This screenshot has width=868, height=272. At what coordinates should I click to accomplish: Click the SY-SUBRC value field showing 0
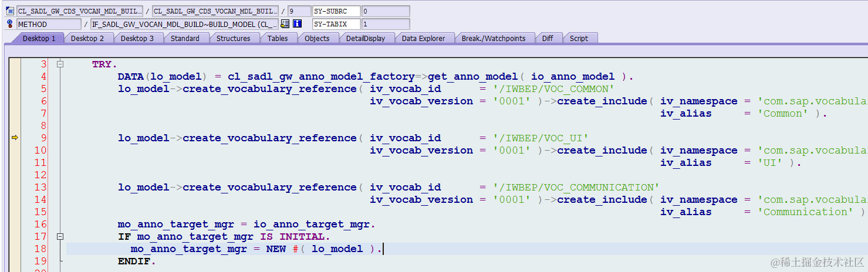385,11
